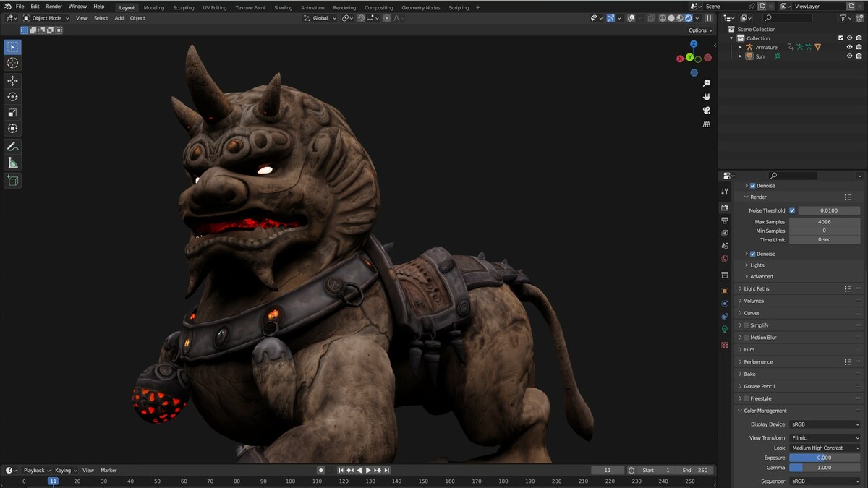Select the Cursor tool
This screenshot has height=488, width=868.
point(12,63)
